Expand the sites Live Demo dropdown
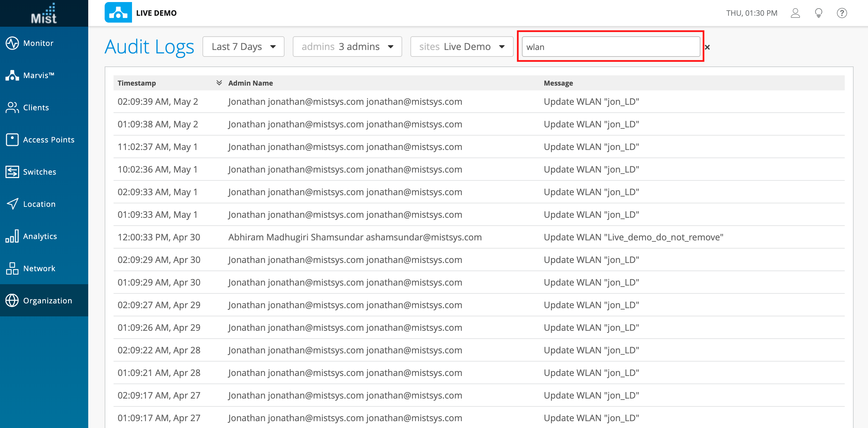Image resolution: width=868 pixels, height=428 pixels. point(462,47)
